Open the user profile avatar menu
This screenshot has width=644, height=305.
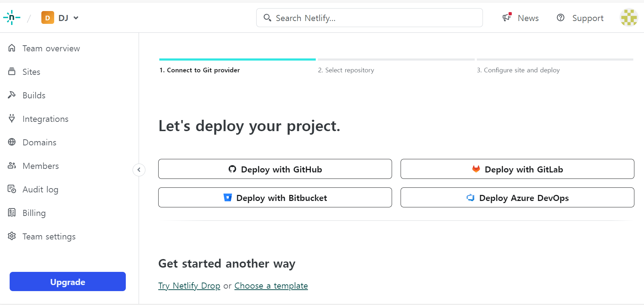[629, 17]
